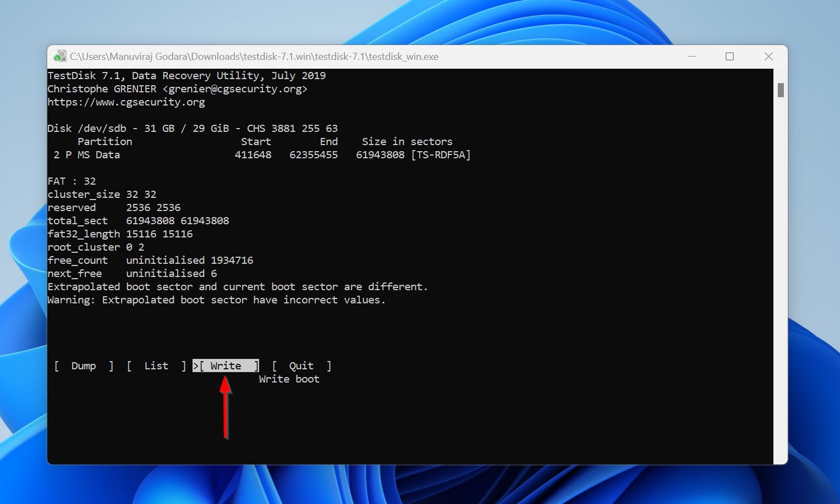Click the window title path text

(x=254, y=57)
